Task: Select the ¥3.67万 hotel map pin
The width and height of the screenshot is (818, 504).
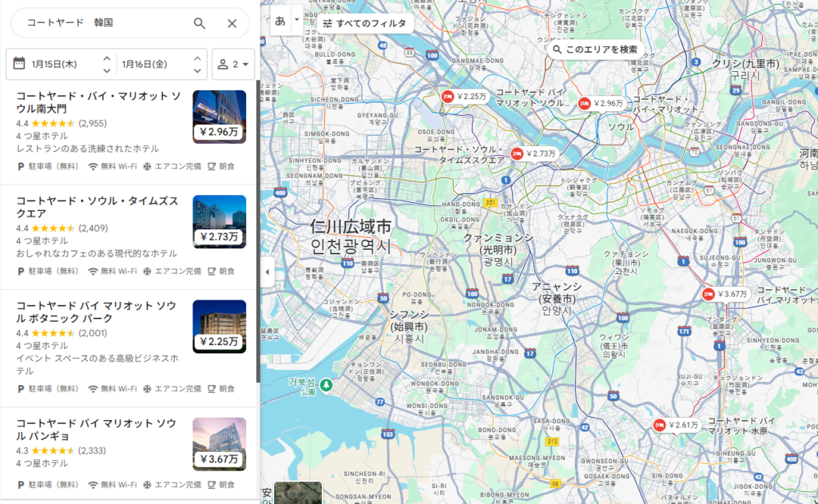Action: pos(725,294)
